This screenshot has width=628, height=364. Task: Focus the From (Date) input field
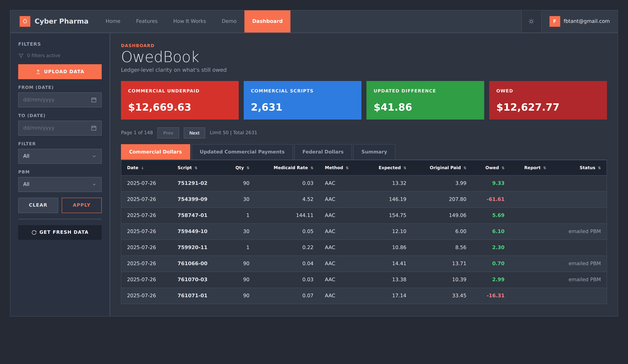60,100
